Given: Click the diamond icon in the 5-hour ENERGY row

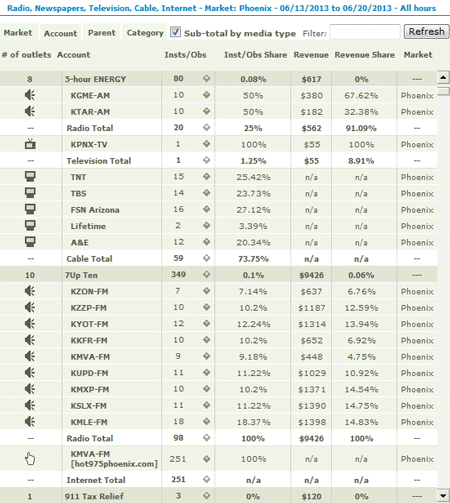Looking at the screenshot, I should (207, 79).
